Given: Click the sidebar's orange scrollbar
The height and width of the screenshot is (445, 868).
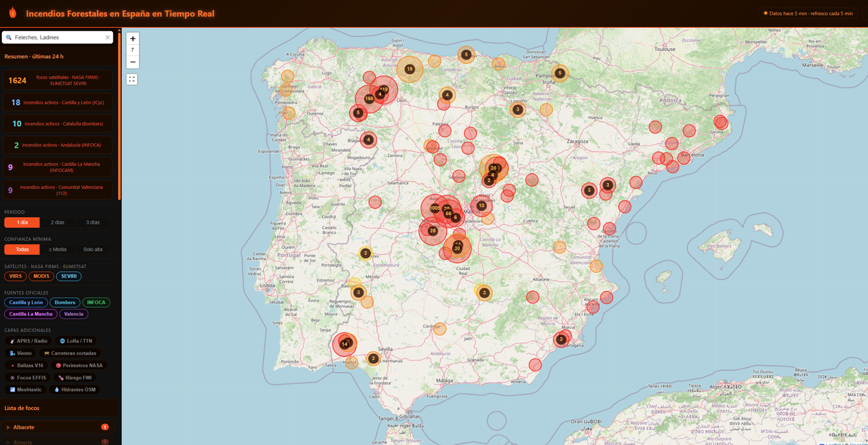Looking at the screenshot, I should tap(119, 115).
